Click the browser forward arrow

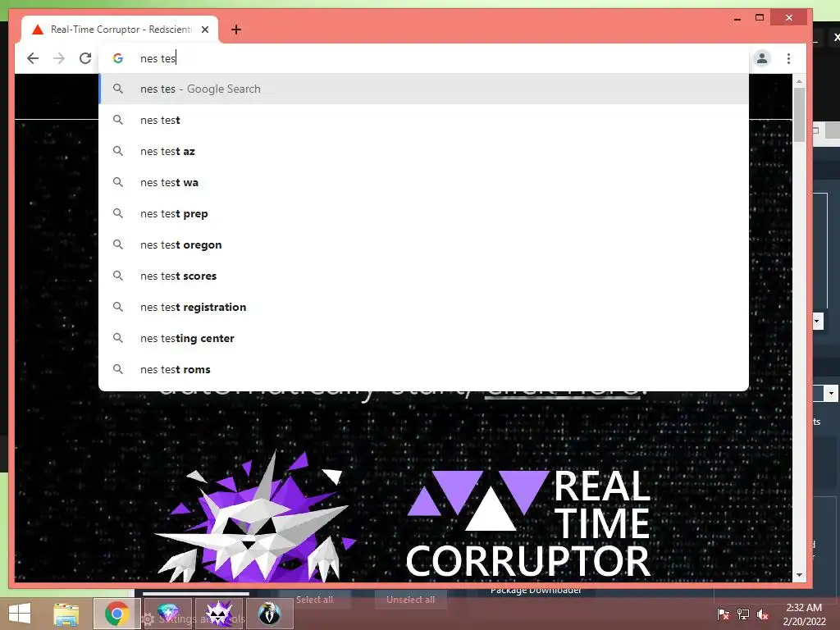(x=59, y=58)
